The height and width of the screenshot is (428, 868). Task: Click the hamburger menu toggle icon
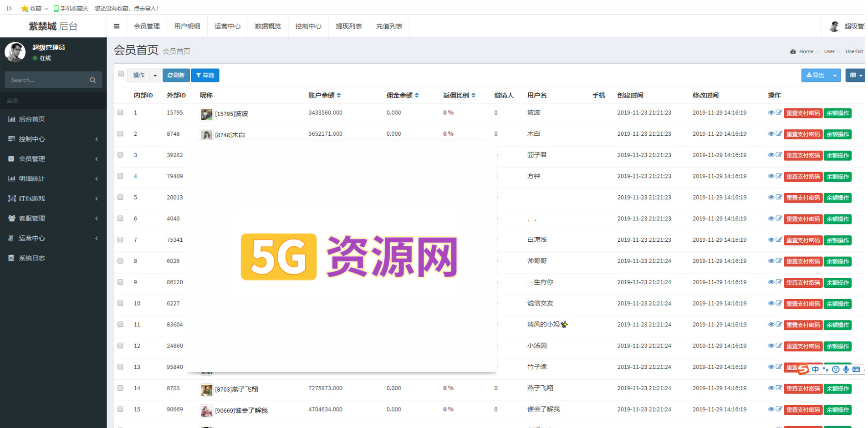click(x=117, y=26)
